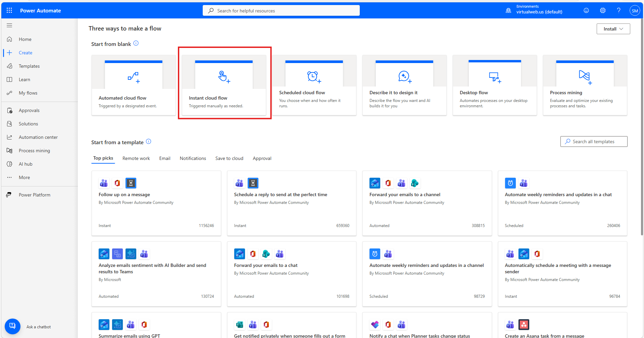Click the Automated cloud flow icon

(134, 77)
